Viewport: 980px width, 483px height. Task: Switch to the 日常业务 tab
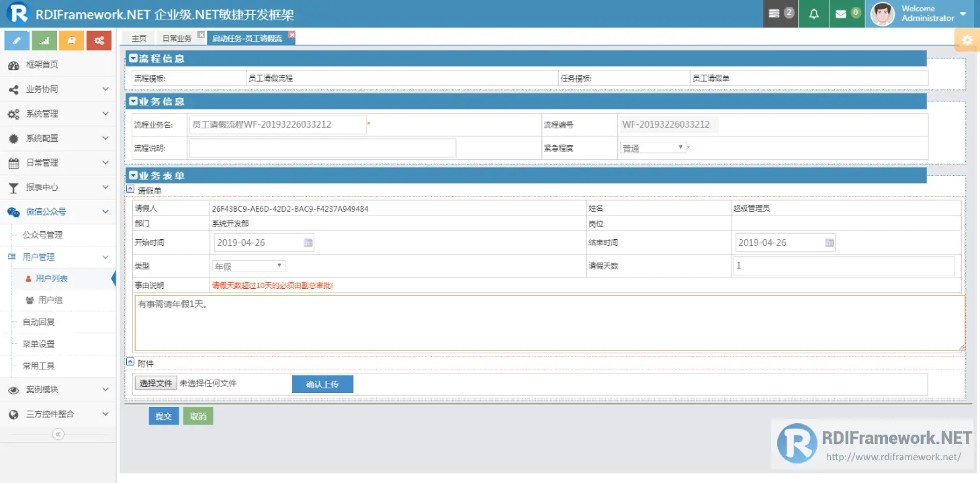coord(177,38)
